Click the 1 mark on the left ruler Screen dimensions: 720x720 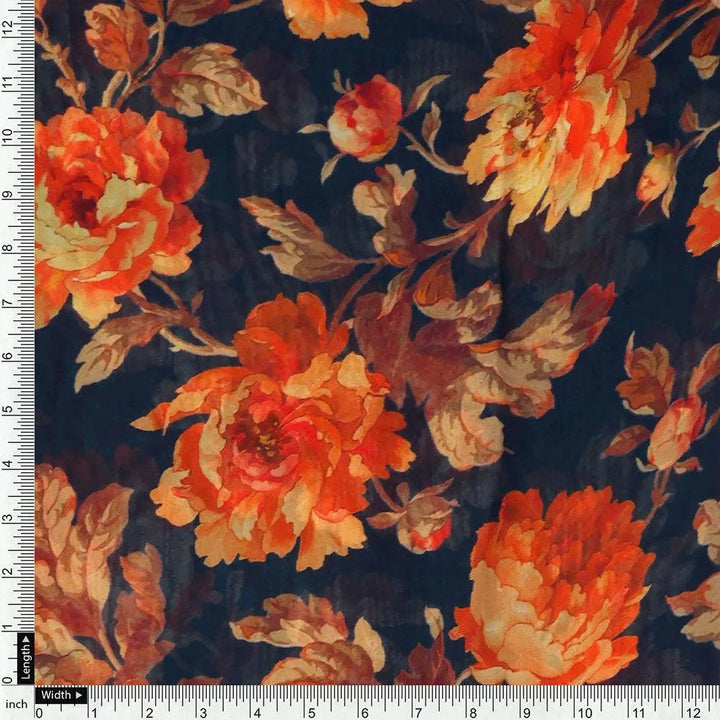(x=8, y=626)
